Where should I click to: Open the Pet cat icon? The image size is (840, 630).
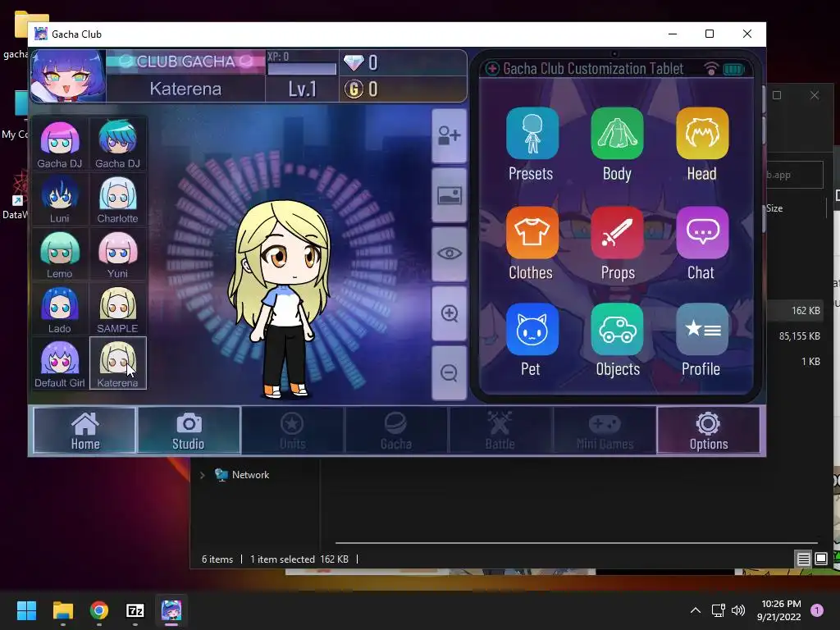tap(532, 330)
